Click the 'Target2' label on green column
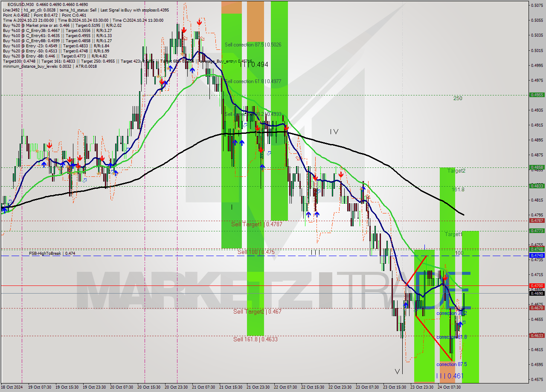This screenshot has height=392, width=546. click(456, 170)
